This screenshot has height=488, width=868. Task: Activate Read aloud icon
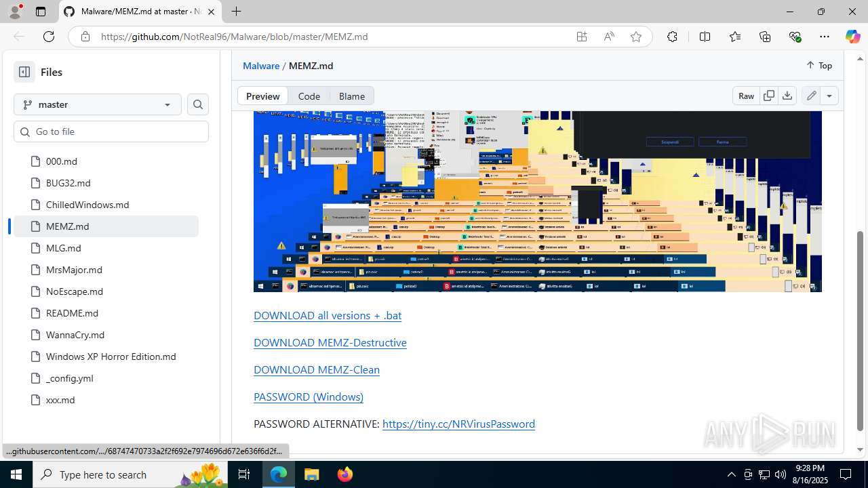(609, 37)
